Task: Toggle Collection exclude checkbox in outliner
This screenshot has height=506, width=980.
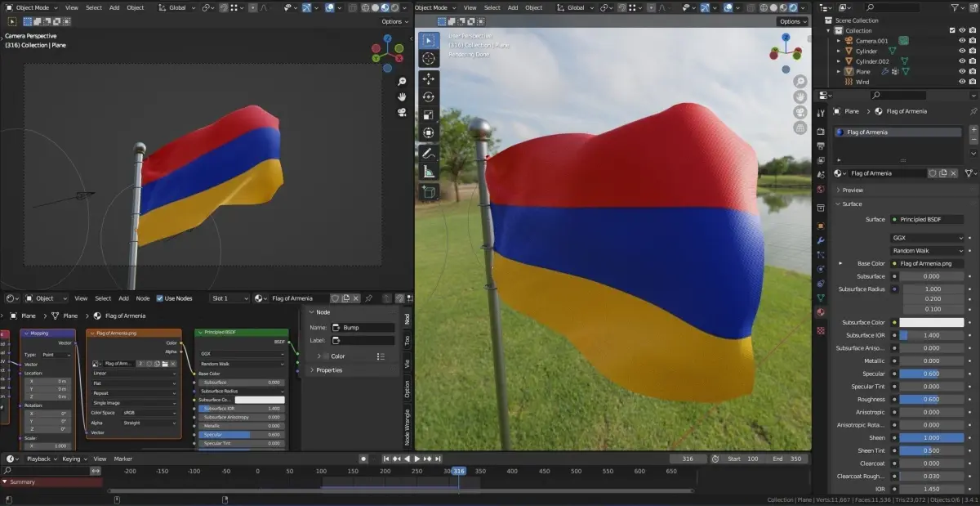Action: [x=952, y=30]
